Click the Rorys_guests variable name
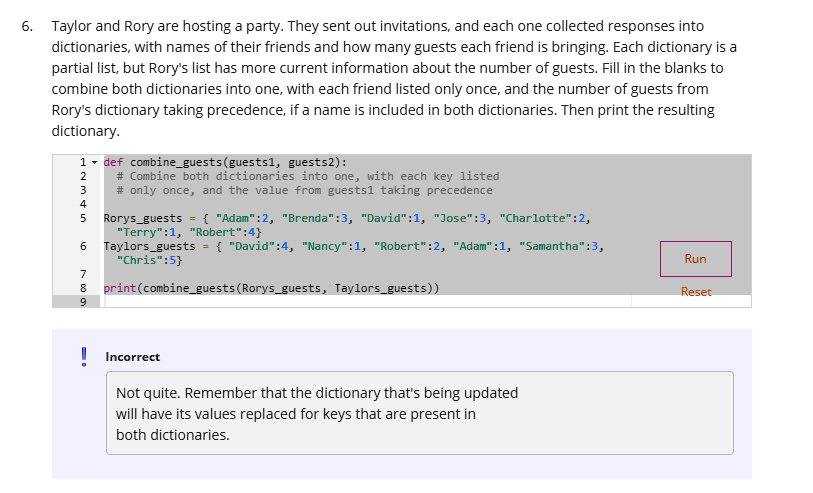Image resolution: width=813 pixels, height=493 pixels. coord(143,218)
